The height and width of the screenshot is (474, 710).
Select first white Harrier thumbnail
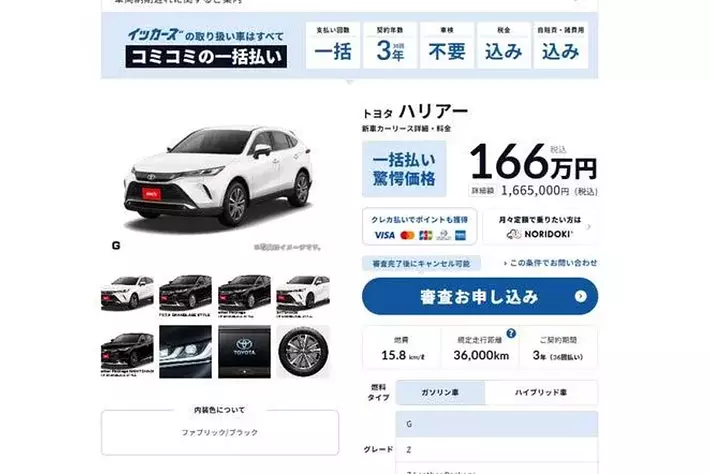click(127, 293)
